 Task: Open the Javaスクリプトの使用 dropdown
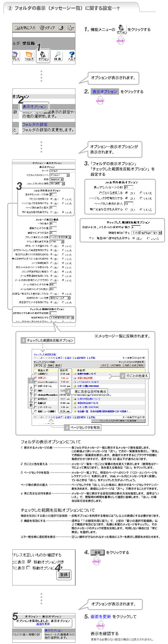(57, 183)
